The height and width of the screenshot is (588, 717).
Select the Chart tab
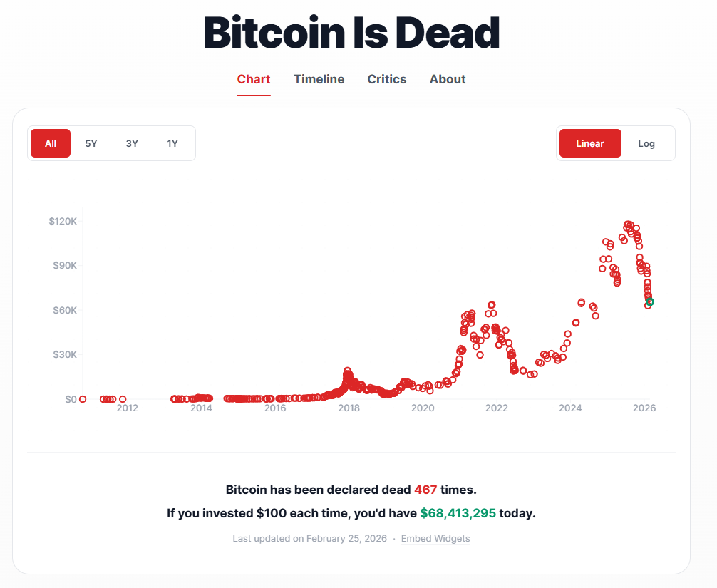tap(253, 79)
